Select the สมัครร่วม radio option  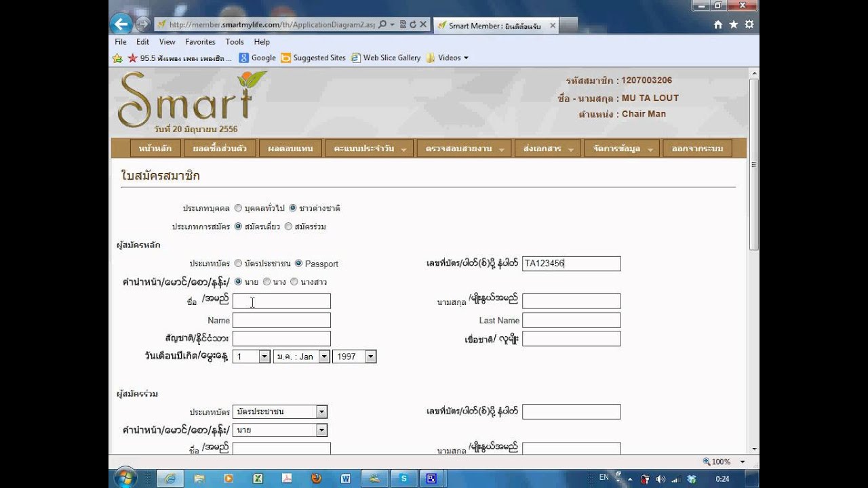[288, 226]
